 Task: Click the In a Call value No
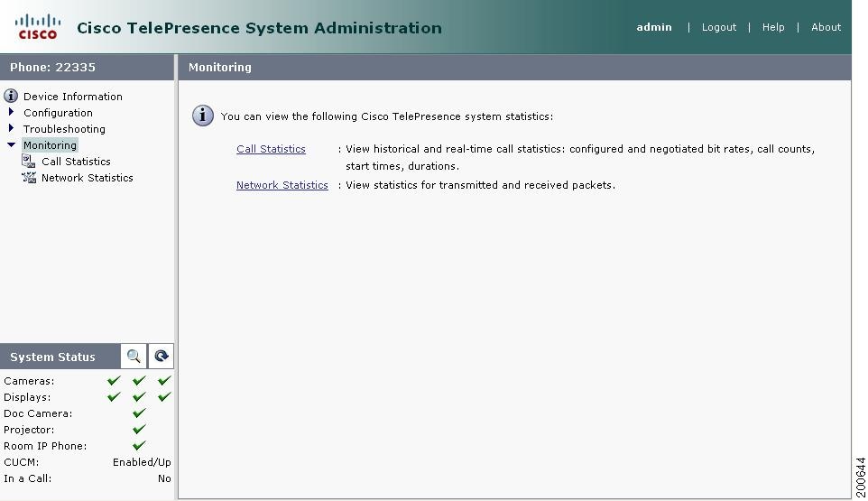click(164, 478)
